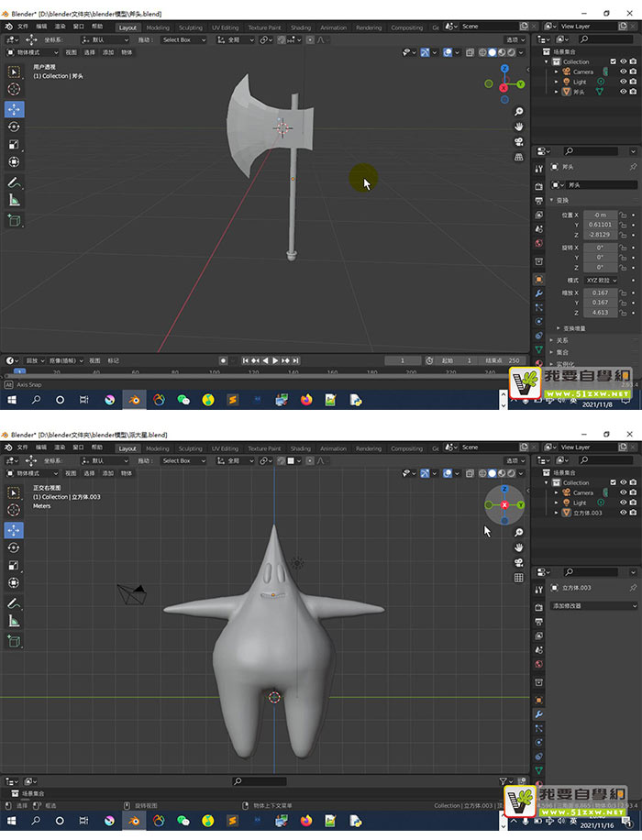This screenshot has width=642, height=840.
Task: Click the 位置 Y value field 0.61101
Action: [x=600, y=225]
